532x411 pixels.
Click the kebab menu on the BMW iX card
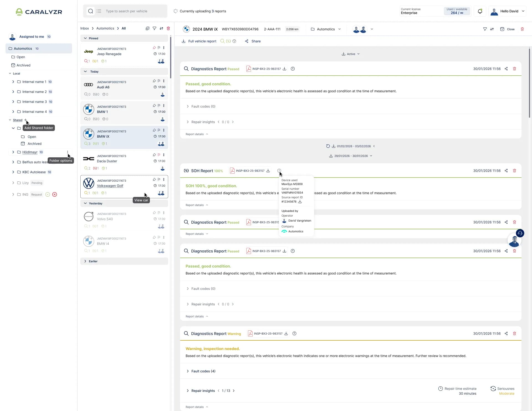pos(164,130)
